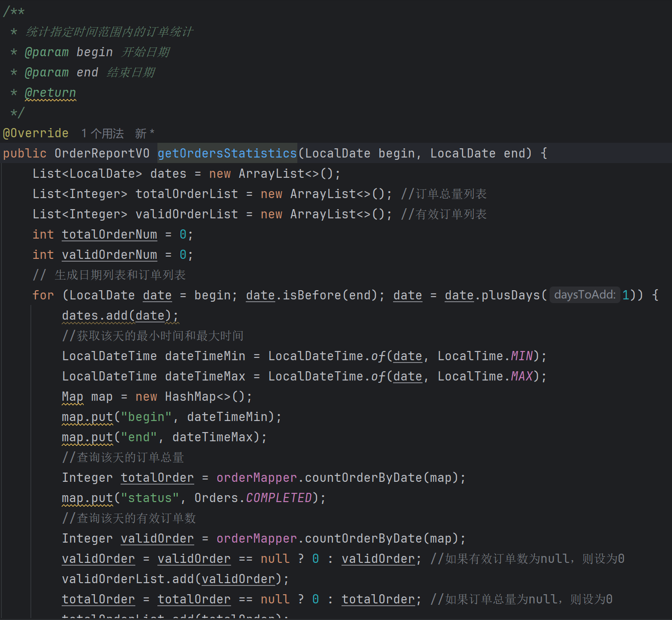The height and width of the screenshot is (620, 672).
Task: Click the comment '// 生成日期列表和订单列表'
Action: 109,275
